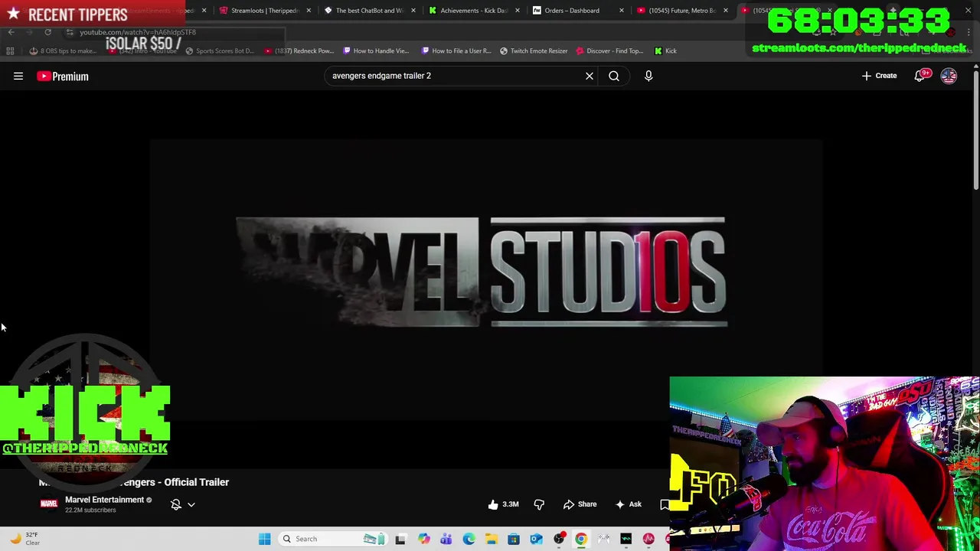Open the Twitch Emote Resizer bookmark
The image size is (980, 551).
click(534, 51)
